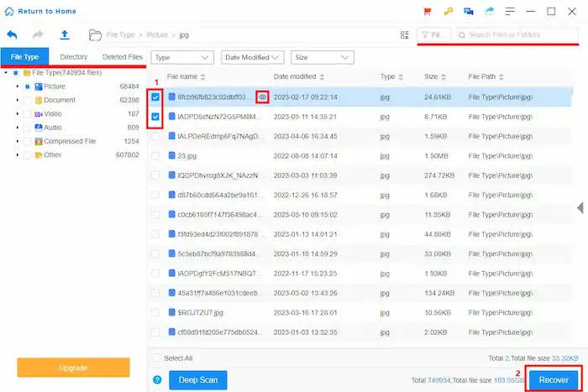Click the blue help question mark icon
The height and width of the screenshot is (392, 588).
tap(157, 380)
